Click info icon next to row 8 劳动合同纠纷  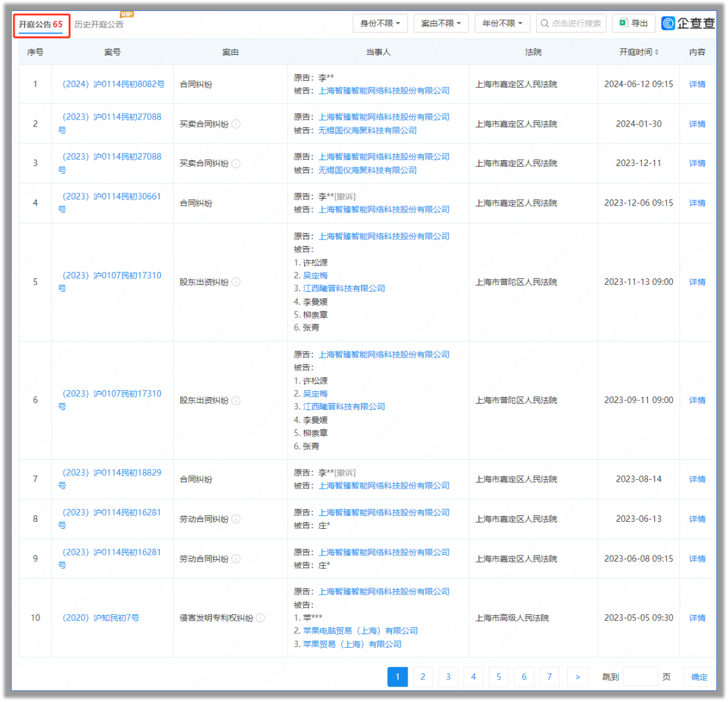pyautogui.click(x=236, y=519)
